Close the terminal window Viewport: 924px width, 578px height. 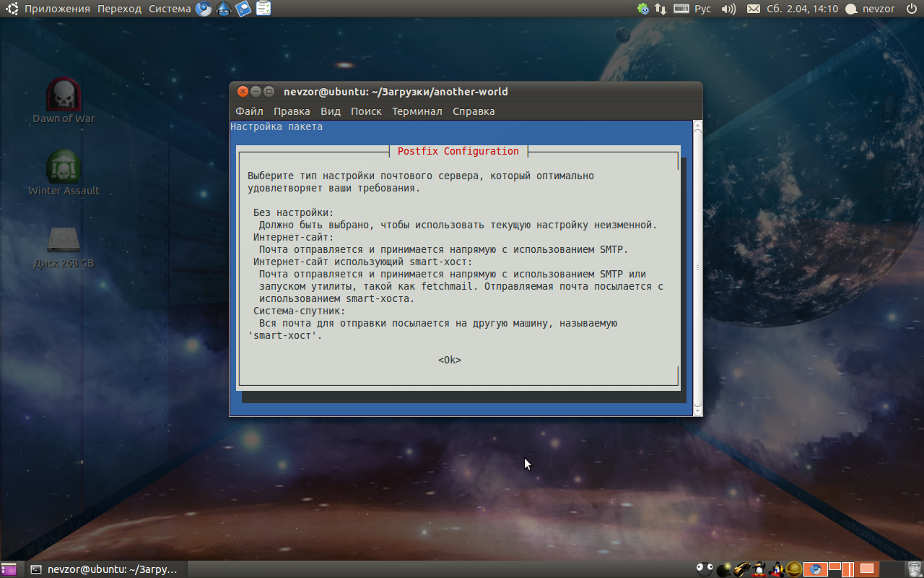click(x=243, y=91)
